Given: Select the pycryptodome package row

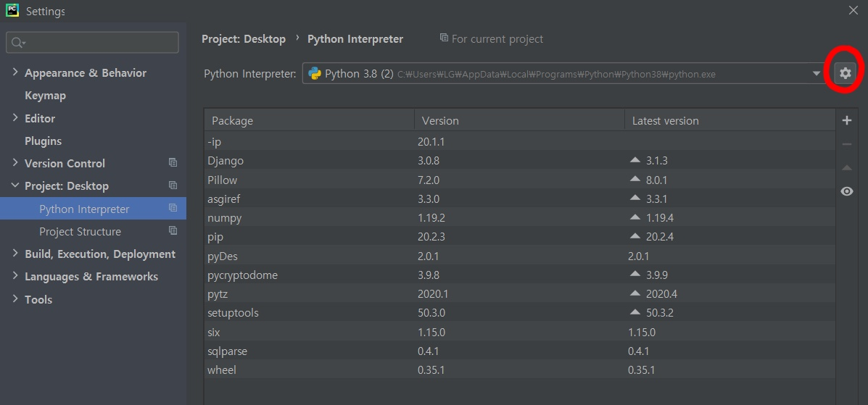Looking at the screenshot, I should [519, 275].
